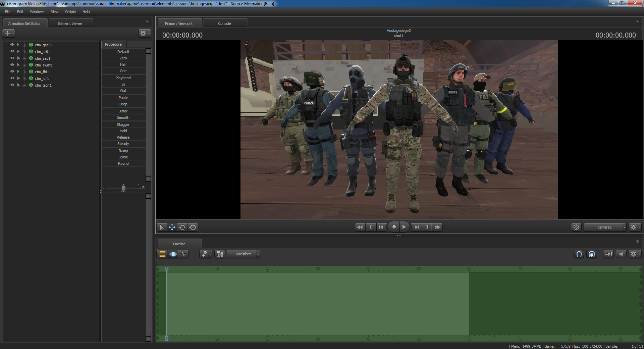644x349 pixels.
Task: Go to the shot in point bracket
Action: (371, 227)
